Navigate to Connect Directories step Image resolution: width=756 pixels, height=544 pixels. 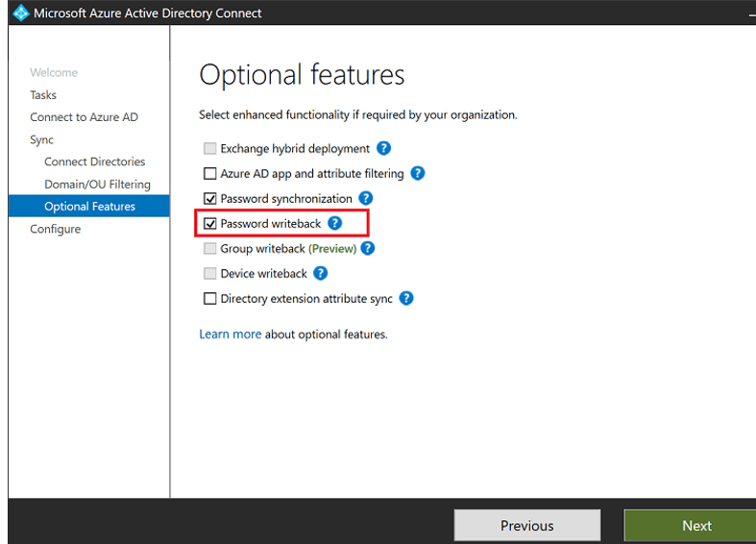pos(94,161)
